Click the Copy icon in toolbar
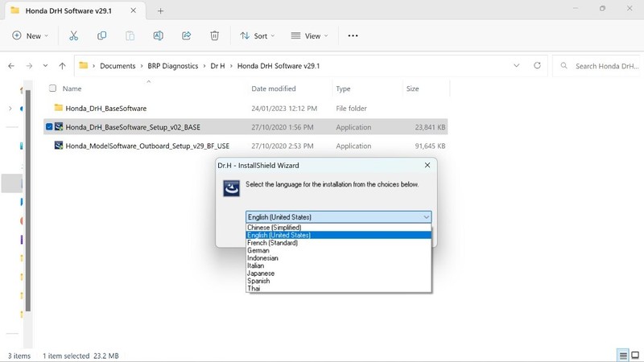 tap(102, 35)
